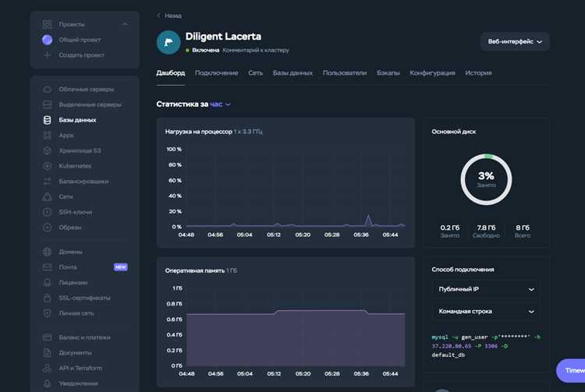585x392 pixels.
Task: Expand the Командная строка selector
Action: tap(486, 312)
